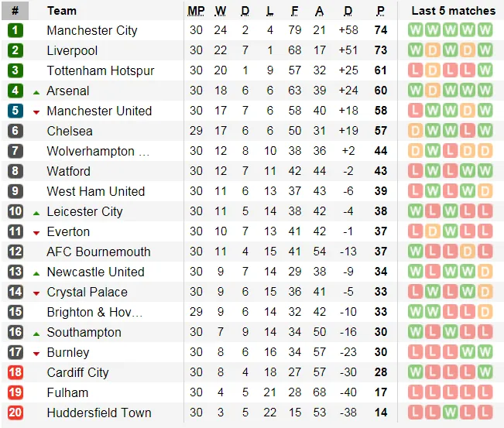
Task: Click Manchester United's blue position 5 badge
Action: tap(15, 111)
